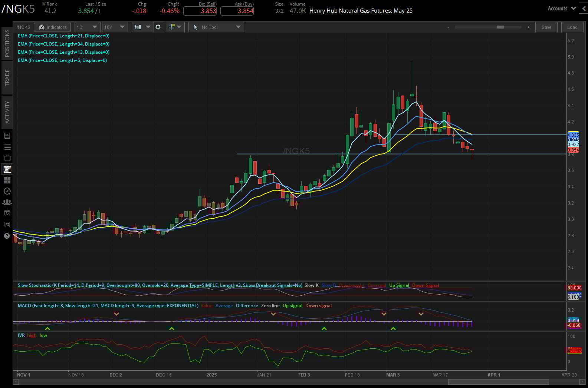Image resolution: width=588 pixels, height=388 pixels.
Task: Click the Slow Stochastic study label
Action: pos(160,285)
